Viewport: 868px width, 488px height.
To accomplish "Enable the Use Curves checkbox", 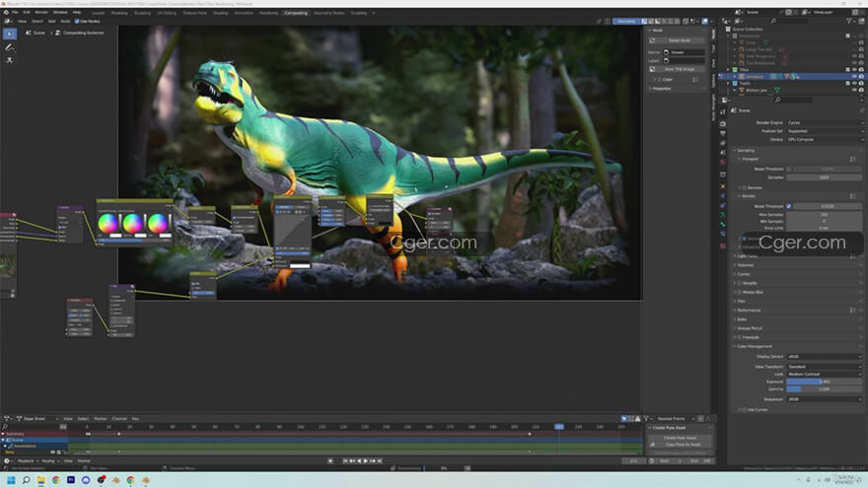I will (744, 410).
